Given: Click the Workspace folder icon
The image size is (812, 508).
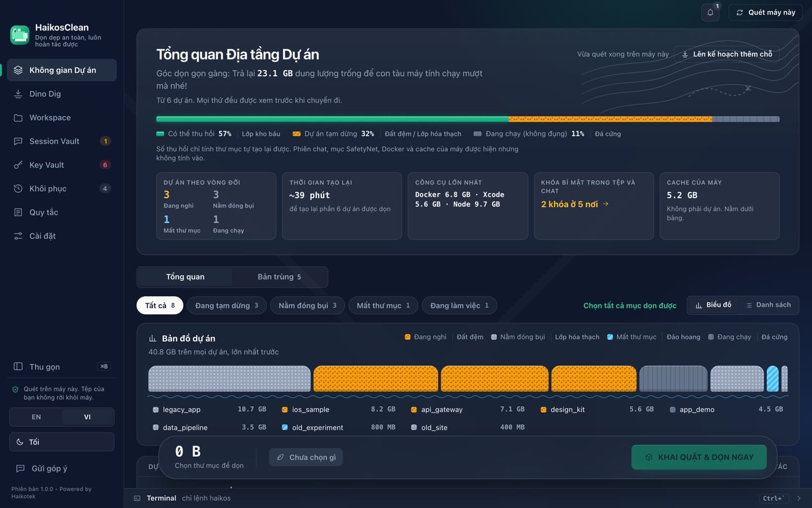Looking at the screenshot, I should click(18, 117).
